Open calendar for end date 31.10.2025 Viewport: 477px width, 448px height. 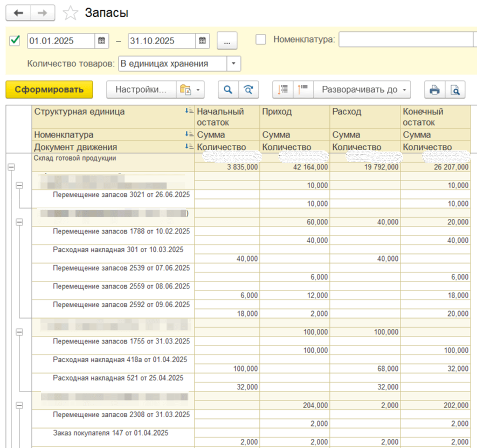[x=202, y=40]
